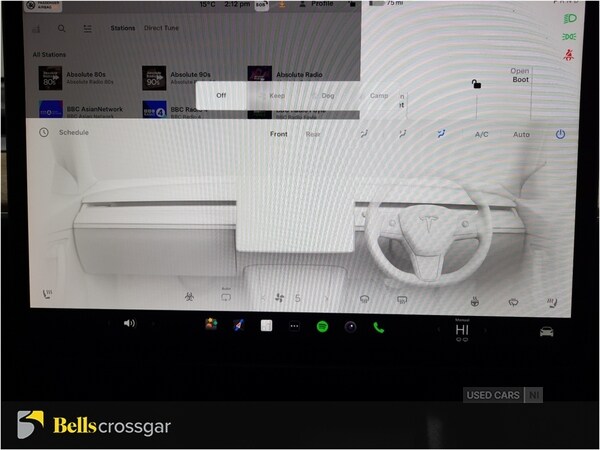
Task: Open car controls via the car icon
Action: click(546, 332)
